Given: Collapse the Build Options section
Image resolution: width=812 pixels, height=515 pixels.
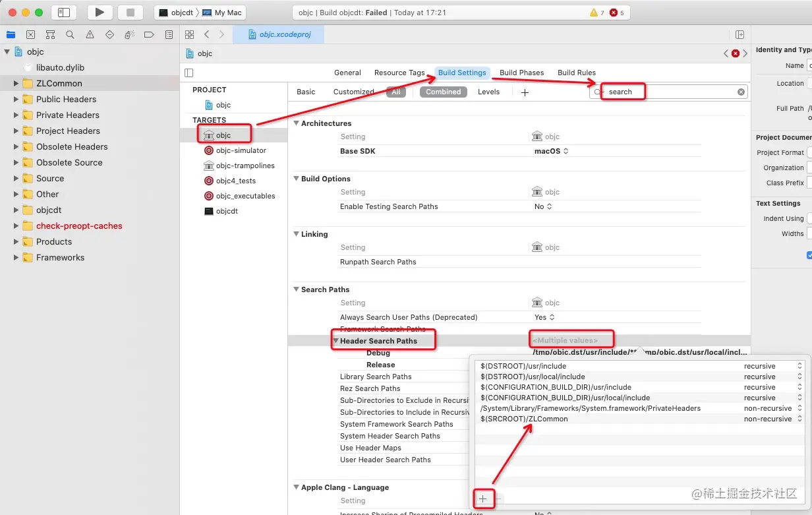Looking at the screenshot, I should pyautogui.click(x=297, y=179).
